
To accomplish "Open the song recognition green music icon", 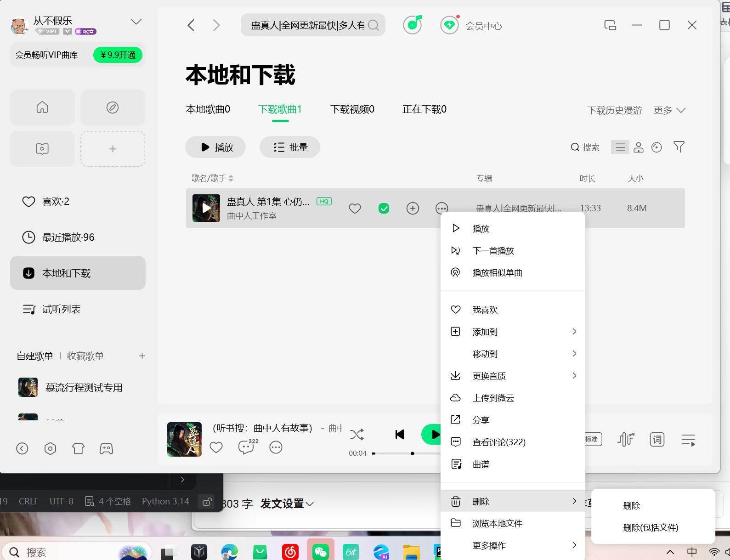I will click(x=413, y=25).
